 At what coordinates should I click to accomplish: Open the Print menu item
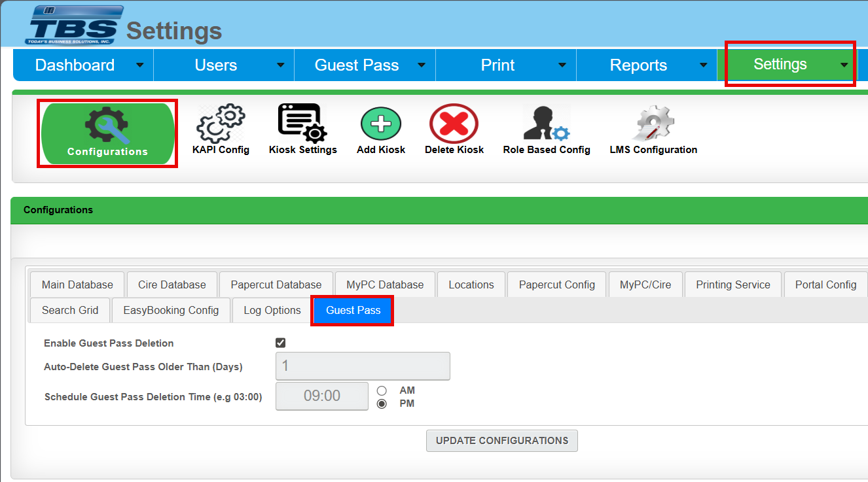pyautogui.click(x=505, y=65)
